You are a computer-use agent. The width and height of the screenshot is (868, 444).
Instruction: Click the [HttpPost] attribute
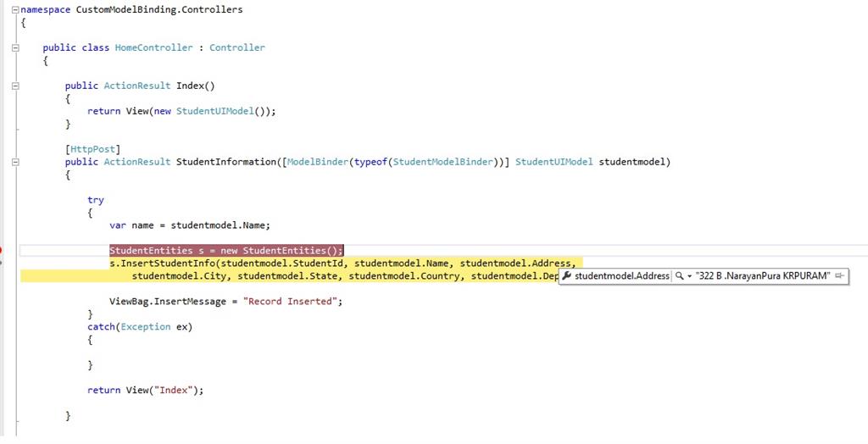(92, 149)
